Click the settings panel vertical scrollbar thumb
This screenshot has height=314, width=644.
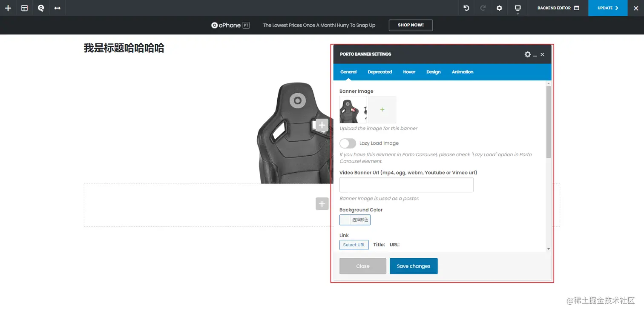coord(549,122)
